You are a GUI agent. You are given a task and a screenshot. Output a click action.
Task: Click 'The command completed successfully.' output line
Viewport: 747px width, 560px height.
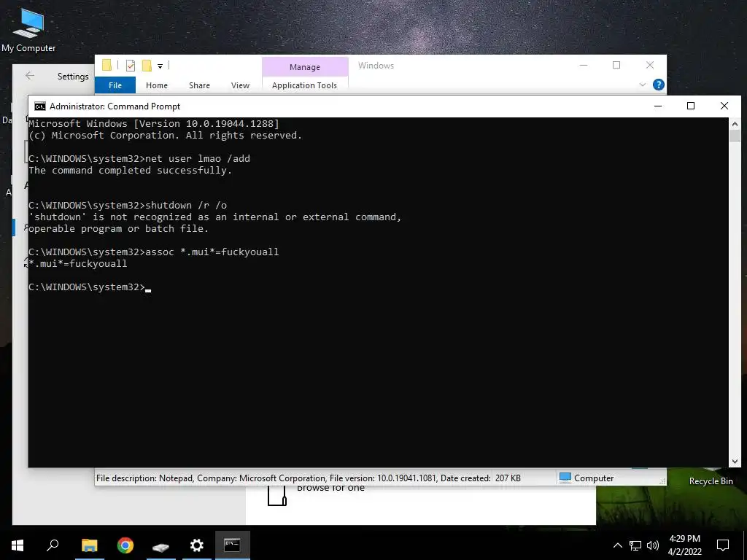(130, 171)
